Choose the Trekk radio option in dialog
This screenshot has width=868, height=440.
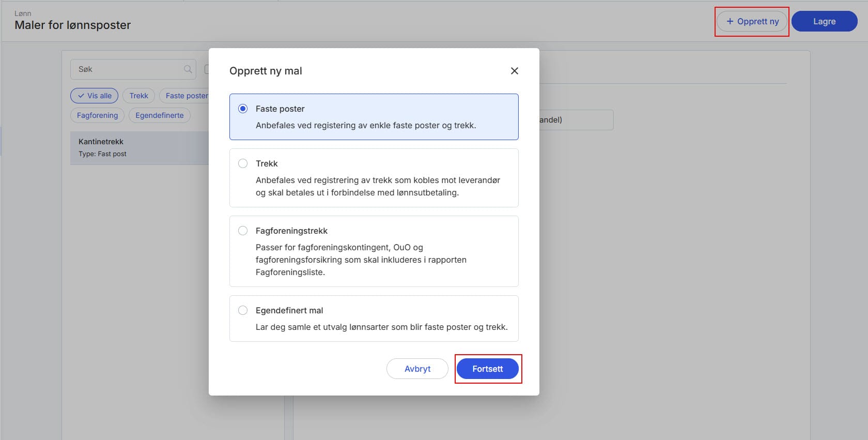243,163
